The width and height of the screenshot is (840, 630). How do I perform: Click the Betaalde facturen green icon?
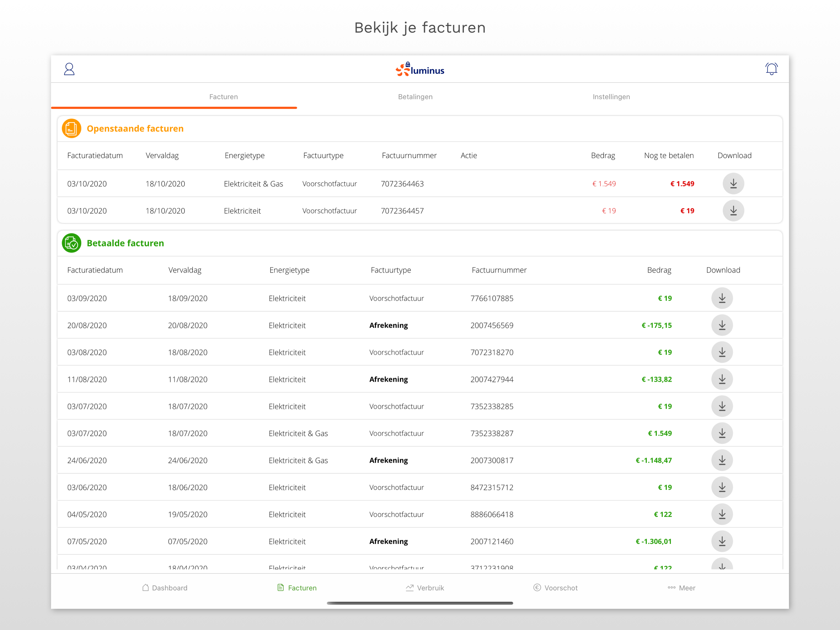pyautogui.click(x=71, y=243)
